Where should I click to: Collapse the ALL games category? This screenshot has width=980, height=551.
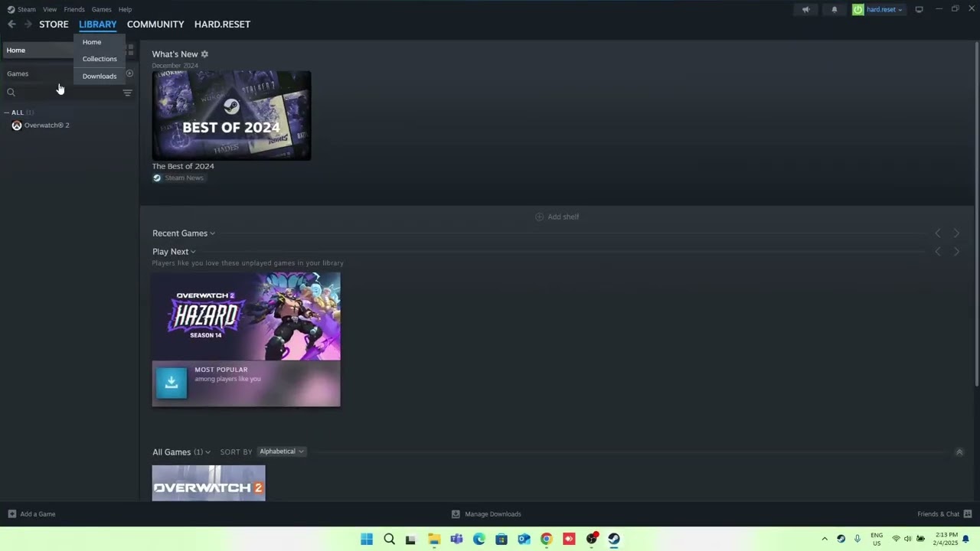click(x=7, y=112)
